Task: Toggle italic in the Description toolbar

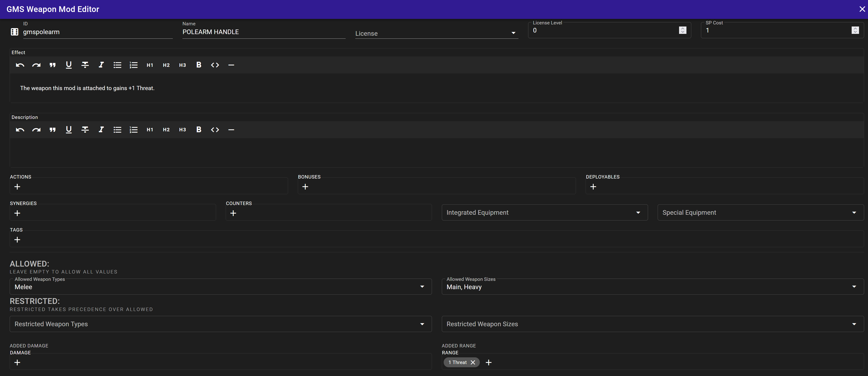Action: click(x=101, y=129)
